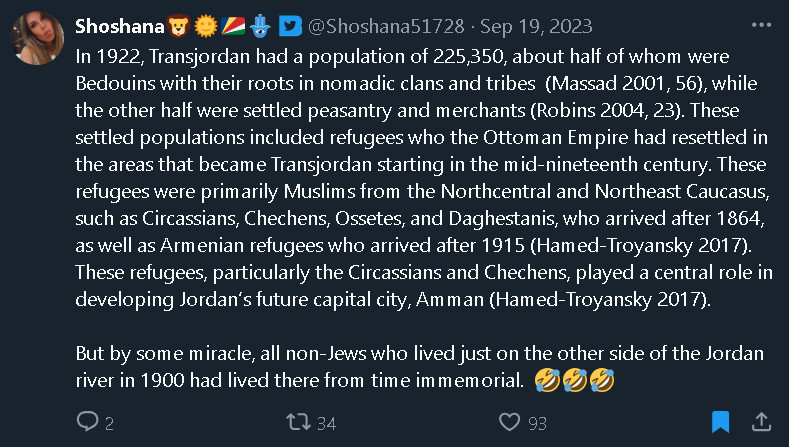Click the reply count of 2
The width and height of the screenshot is (789, 447).
point(109,424)
